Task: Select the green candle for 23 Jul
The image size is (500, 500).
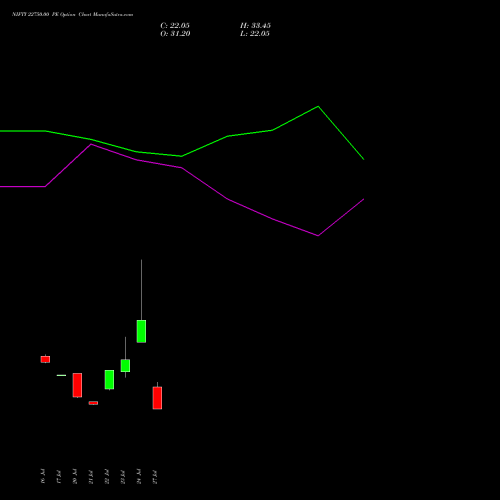Action: click(x=125, y=365)
